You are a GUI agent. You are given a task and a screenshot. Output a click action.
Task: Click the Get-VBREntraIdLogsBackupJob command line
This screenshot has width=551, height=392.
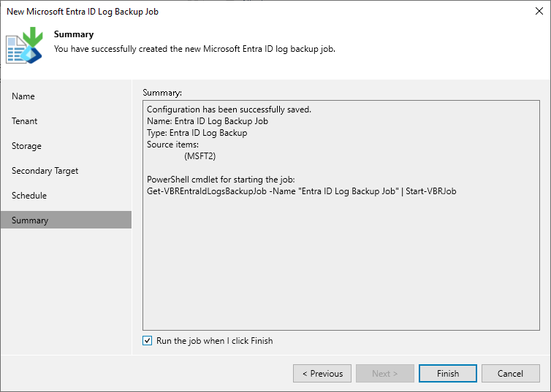pyautogui.click(x=302, y=191)
